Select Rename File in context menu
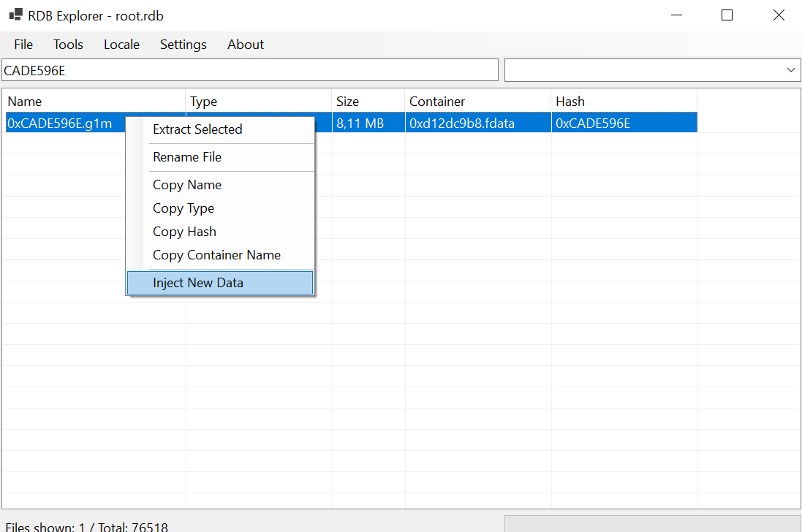Image resolution: width=802 pixels, height=532 pixels. [x=220, y=157]
